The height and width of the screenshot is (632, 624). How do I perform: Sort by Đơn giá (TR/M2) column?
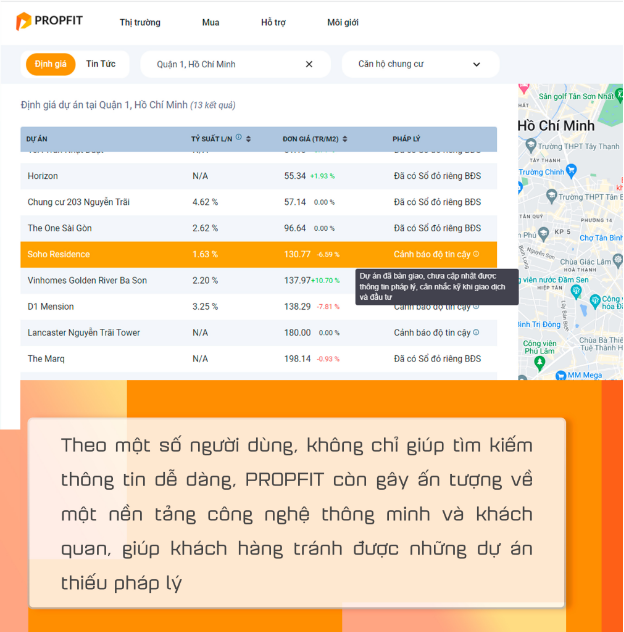pyautogui.click(x=345, y=139)
